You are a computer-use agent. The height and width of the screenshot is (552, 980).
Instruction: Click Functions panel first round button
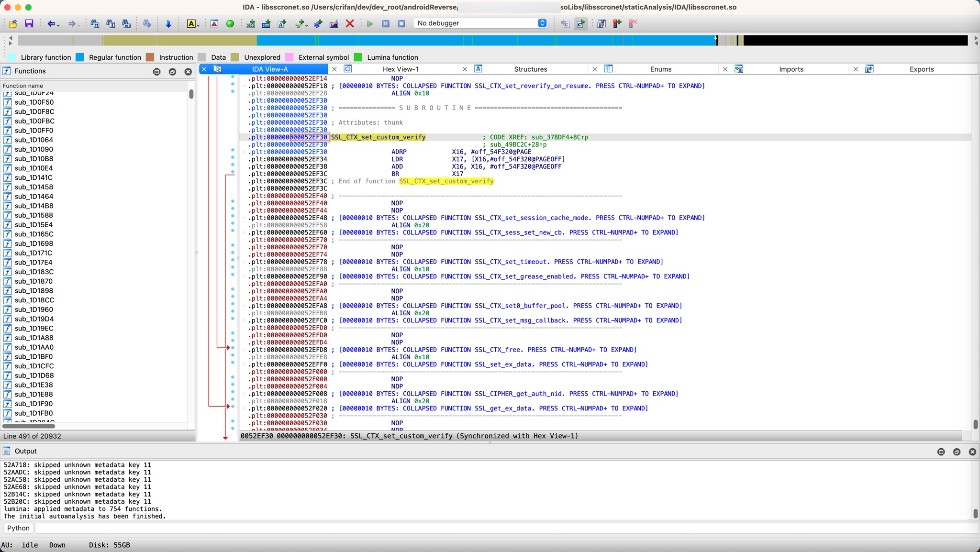click(x=156, y=72)
